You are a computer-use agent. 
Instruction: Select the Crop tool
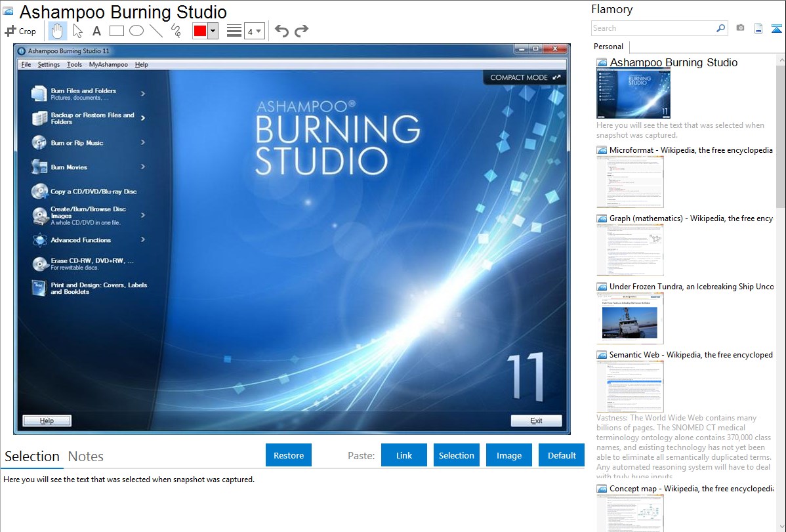click(x=20, y=31)
